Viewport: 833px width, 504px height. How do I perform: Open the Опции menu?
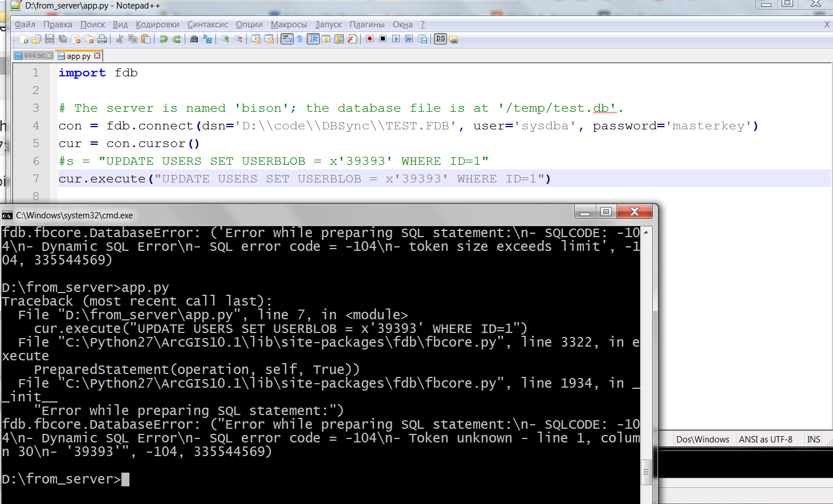pos(249,25)
